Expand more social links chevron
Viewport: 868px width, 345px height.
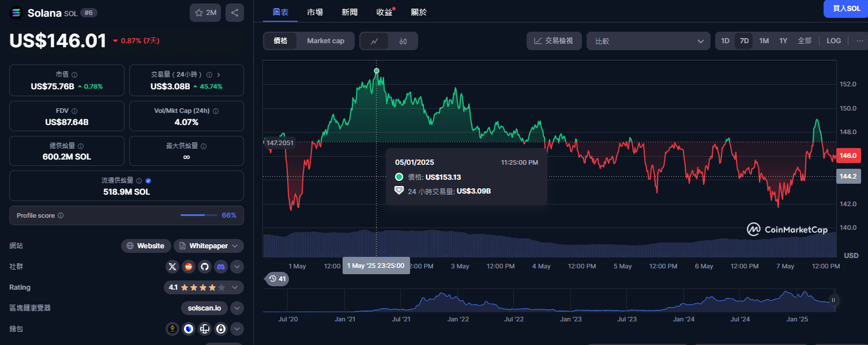tap(237, 267)
